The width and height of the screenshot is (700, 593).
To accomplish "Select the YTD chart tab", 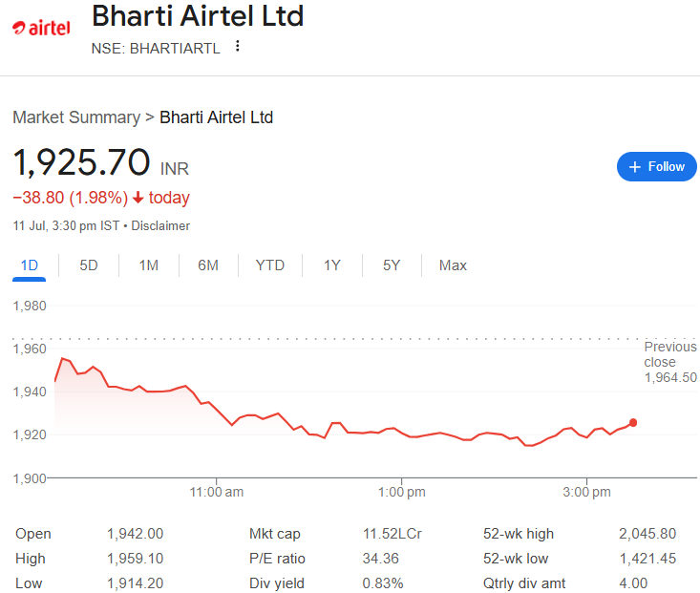I will (x=269, y=265).
